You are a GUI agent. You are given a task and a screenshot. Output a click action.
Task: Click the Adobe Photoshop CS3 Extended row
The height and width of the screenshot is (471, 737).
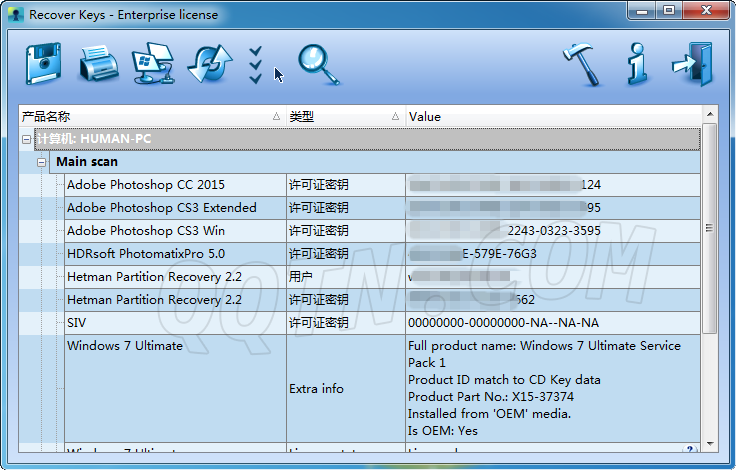point(161,208)
